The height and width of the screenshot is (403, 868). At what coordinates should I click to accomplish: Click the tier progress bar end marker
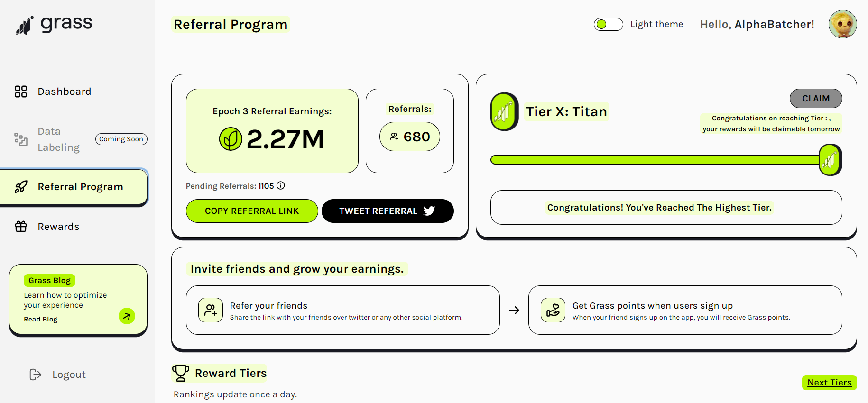[x=830, y=160]
